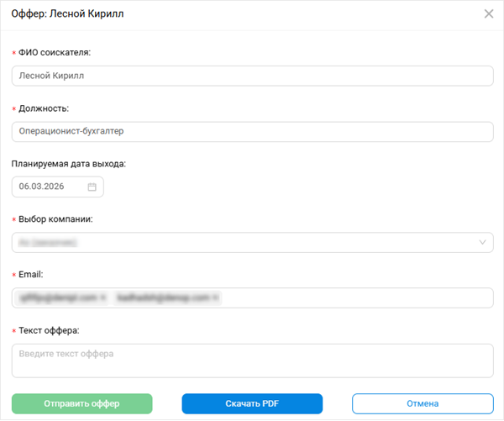The image size is (504, 421).
Task: Click into the Должность input field
Action: click(x=252, y=131)
